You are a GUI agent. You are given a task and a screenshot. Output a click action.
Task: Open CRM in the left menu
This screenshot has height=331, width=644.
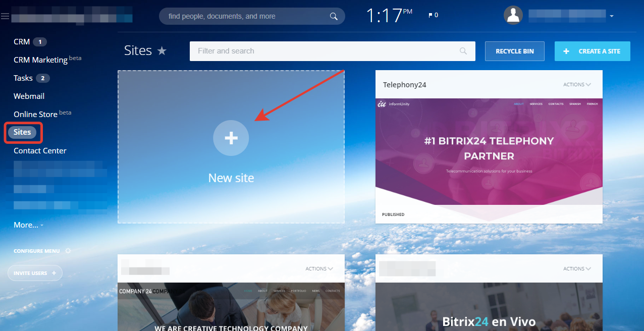[22, 42]
